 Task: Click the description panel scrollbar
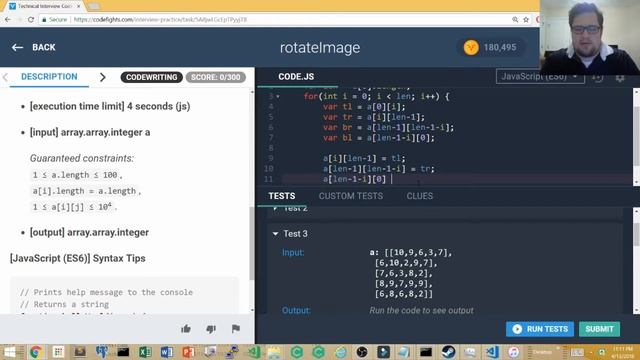point(251,243)
